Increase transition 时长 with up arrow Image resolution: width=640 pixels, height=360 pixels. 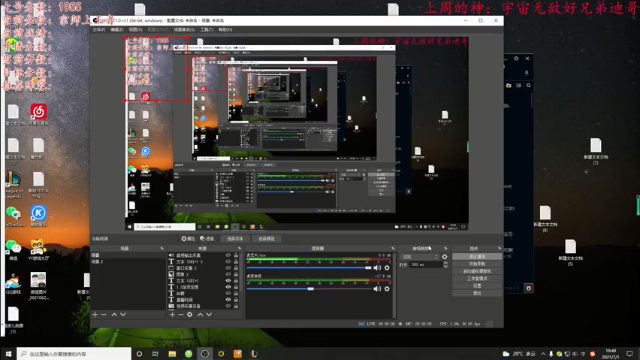point(445,263)
